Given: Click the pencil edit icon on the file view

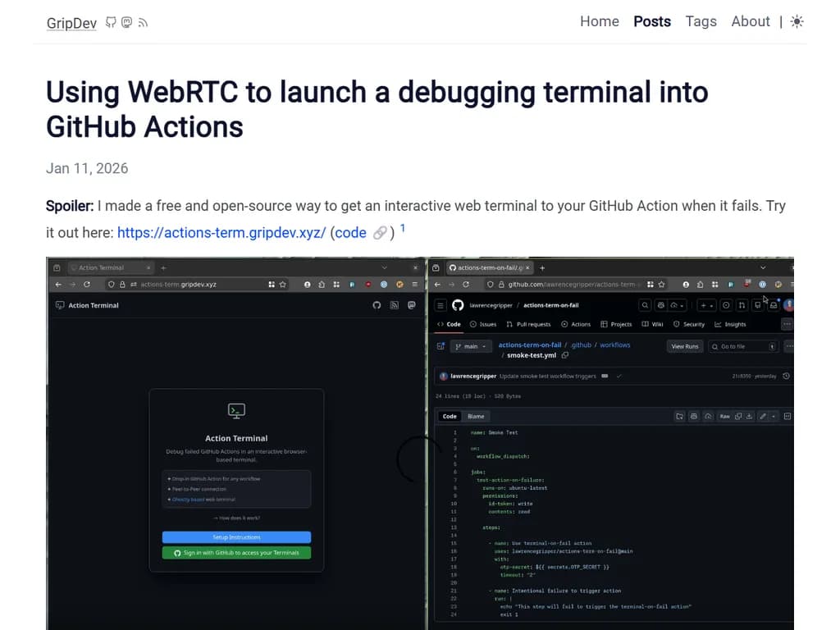Looking at the screenshot, I should [763, 416].
